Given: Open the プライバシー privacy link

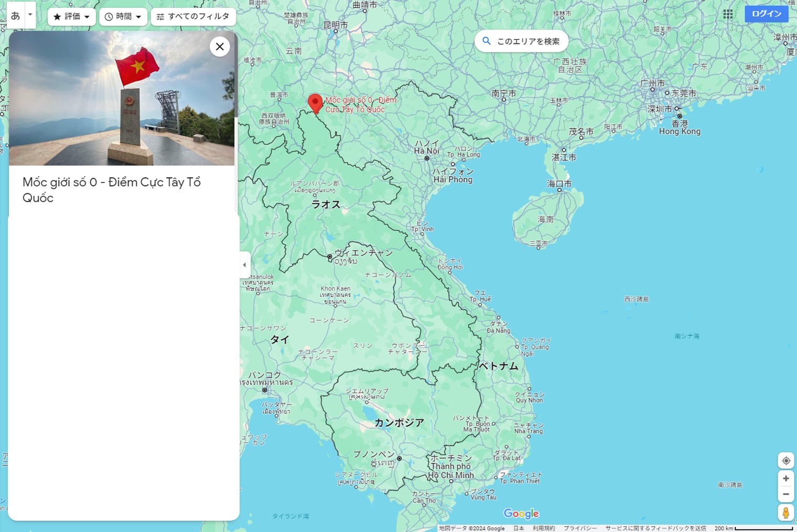Looking at the screenshot, I should click(580, 528).
